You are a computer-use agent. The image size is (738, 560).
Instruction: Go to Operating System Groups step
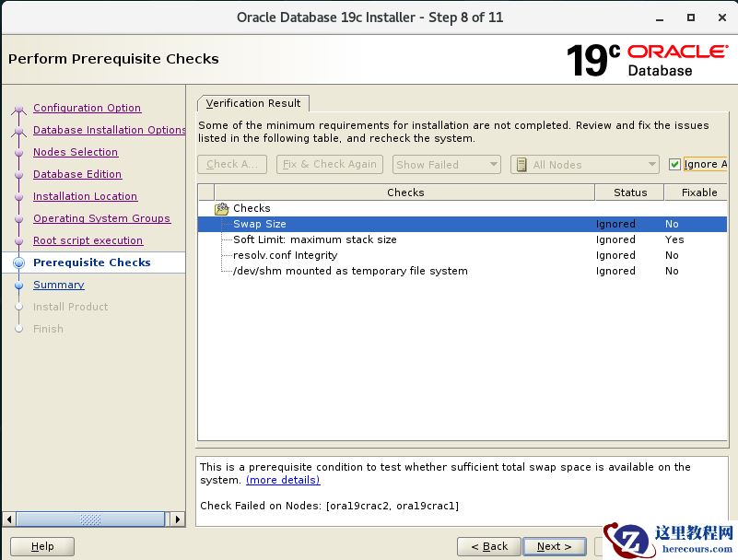pos(101,218)
